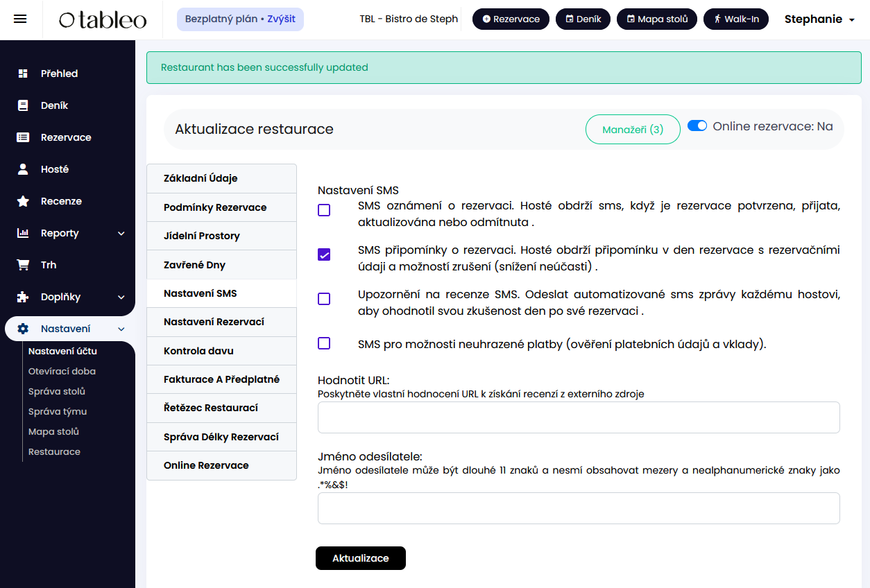
Task: Click the Reporty chart icon
Action: point(23,233)
